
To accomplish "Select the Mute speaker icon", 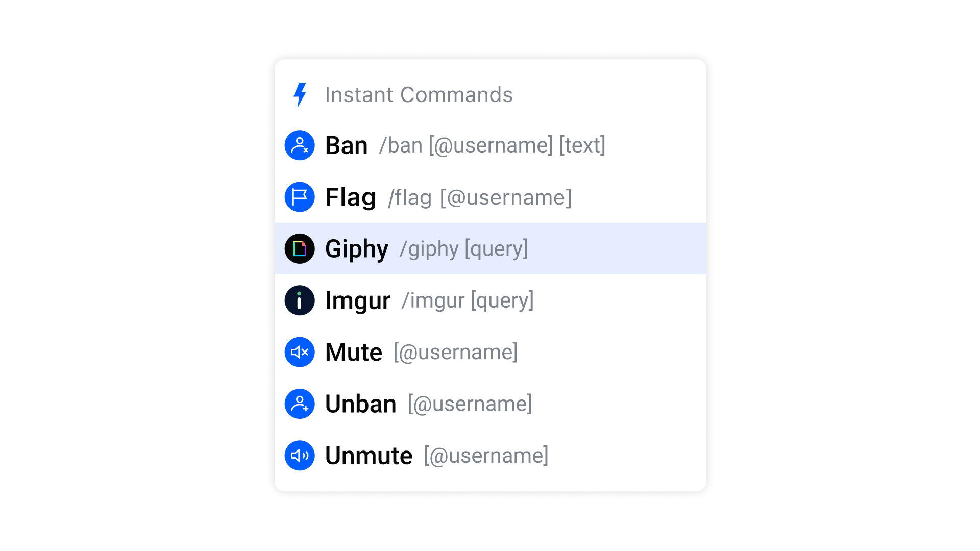I will 300,352.
